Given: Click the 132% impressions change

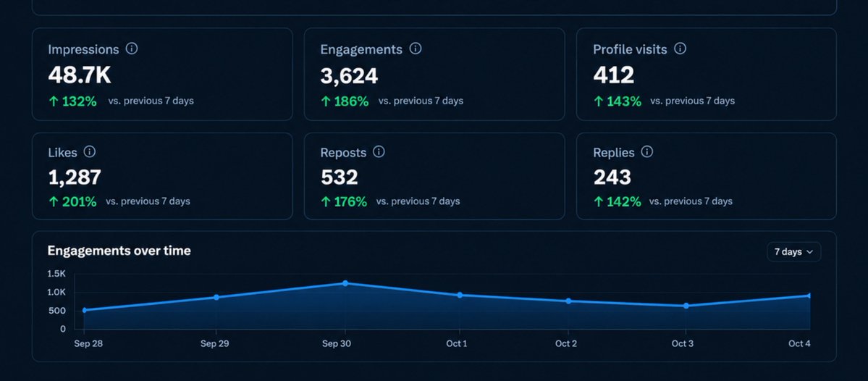Looking at the screenshot, I should (73, 101).
